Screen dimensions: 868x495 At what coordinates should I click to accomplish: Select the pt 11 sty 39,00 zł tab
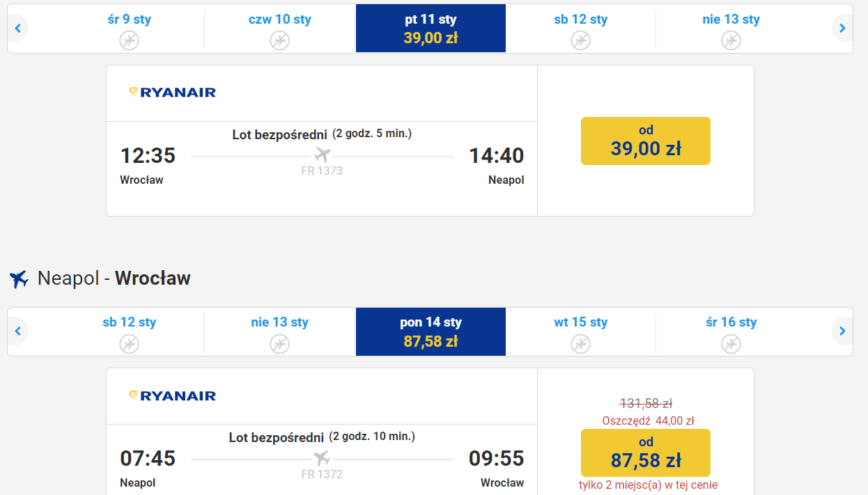(431, 29)
